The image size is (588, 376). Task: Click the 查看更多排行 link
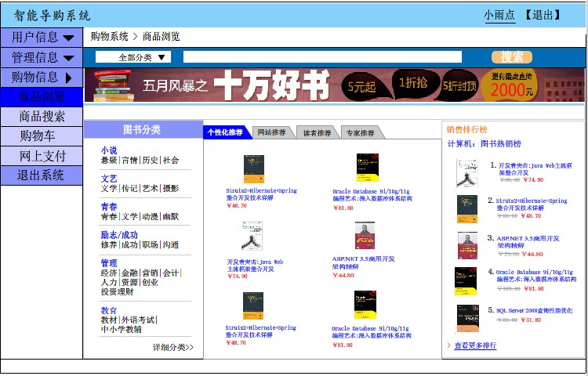[475, 345]
